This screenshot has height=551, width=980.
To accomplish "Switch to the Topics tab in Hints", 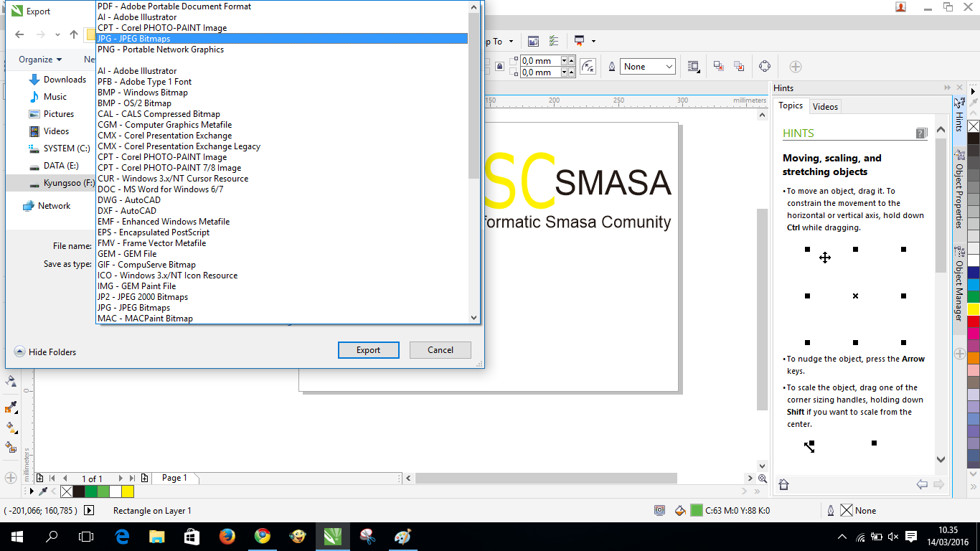I will click(791, 106).
